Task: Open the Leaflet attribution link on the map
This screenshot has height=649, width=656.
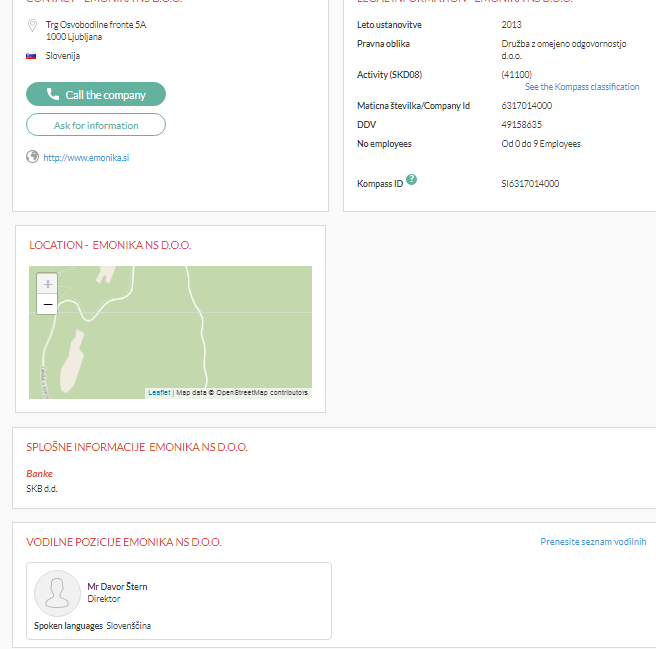Action: 159,393
